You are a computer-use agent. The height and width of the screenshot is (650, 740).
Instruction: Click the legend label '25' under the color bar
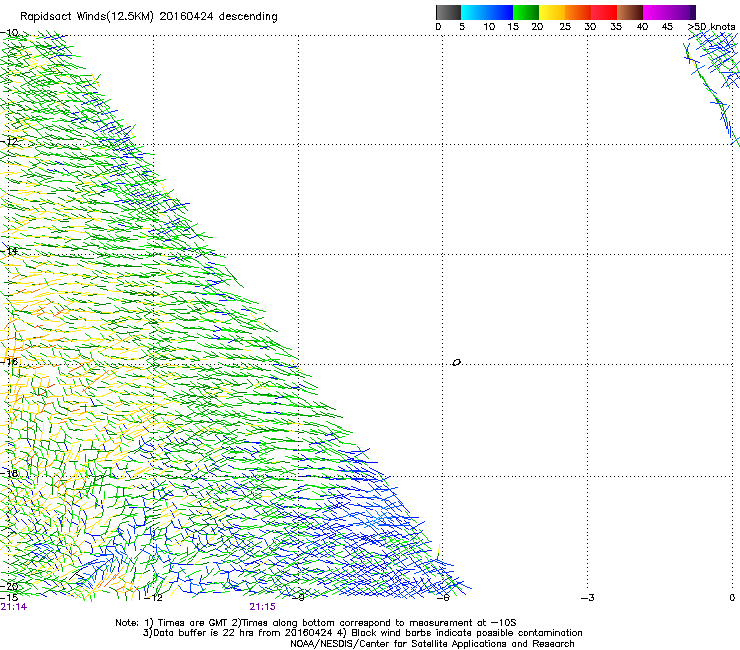(x=564, y=27)
